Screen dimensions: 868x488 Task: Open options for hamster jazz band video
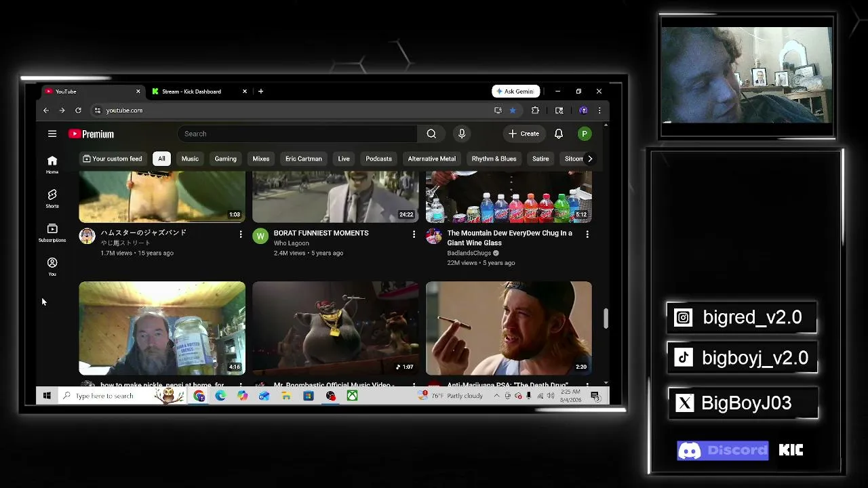tap(240, 234)
